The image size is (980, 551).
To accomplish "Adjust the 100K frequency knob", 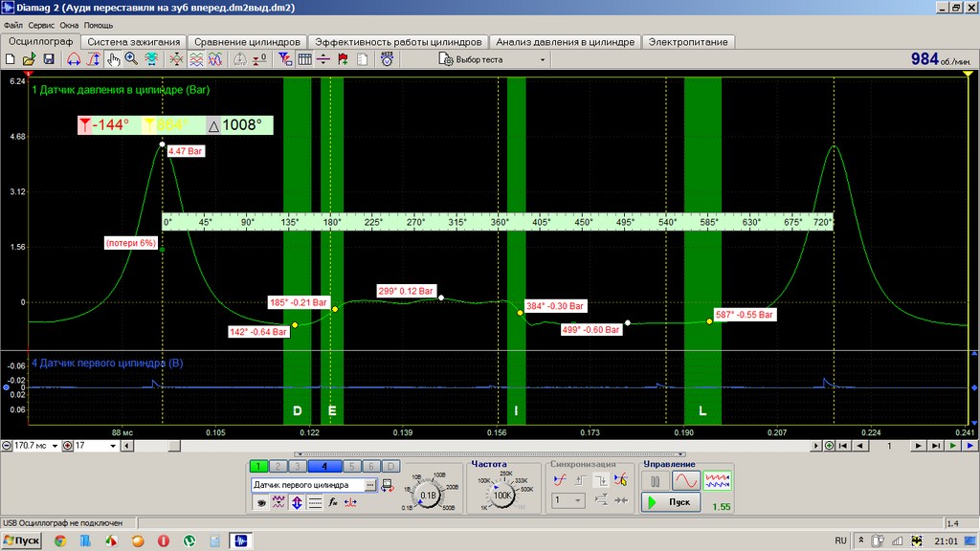I will (x=502, y=495).
